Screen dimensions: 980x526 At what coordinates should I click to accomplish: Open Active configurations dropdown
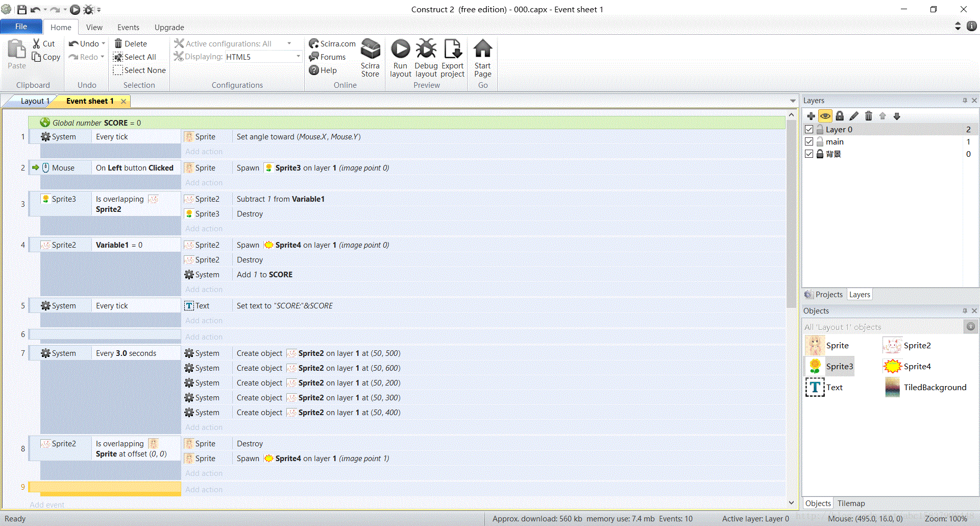click(x=289, y=44)
